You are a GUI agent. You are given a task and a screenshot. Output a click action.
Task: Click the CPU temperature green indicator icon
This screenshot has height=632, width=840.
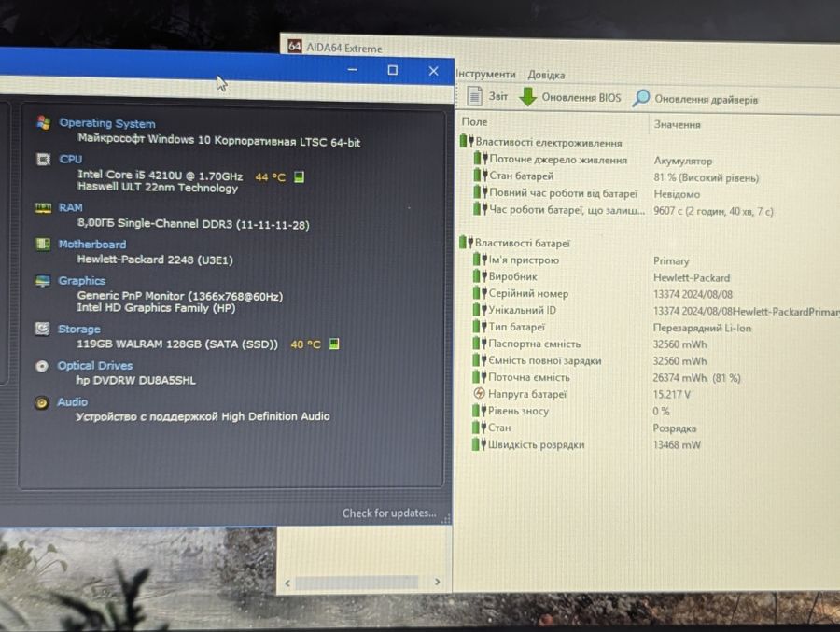(300, 176)
